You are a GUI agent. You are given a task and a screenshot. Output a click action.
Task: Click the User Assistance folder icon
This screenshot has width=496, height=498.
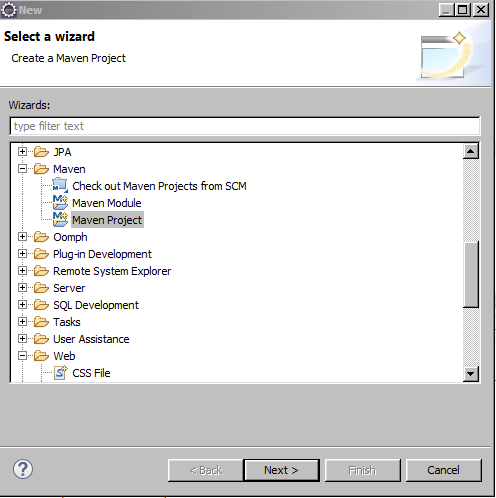click(x=41, y=339)
